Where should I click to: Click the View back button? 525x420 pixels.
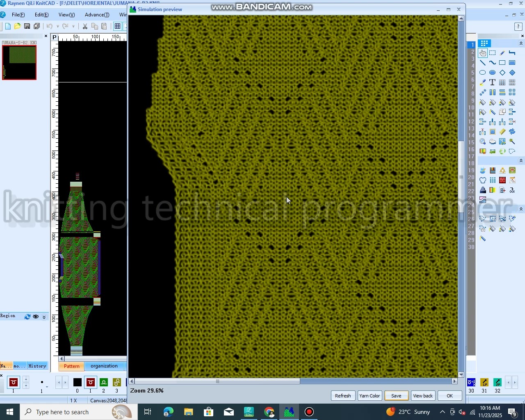click(423, 396)
